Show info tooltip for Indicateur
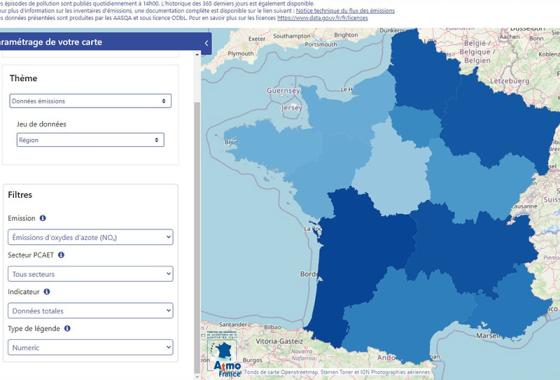This screenshot has width=560, height=380. click(47, 291)
